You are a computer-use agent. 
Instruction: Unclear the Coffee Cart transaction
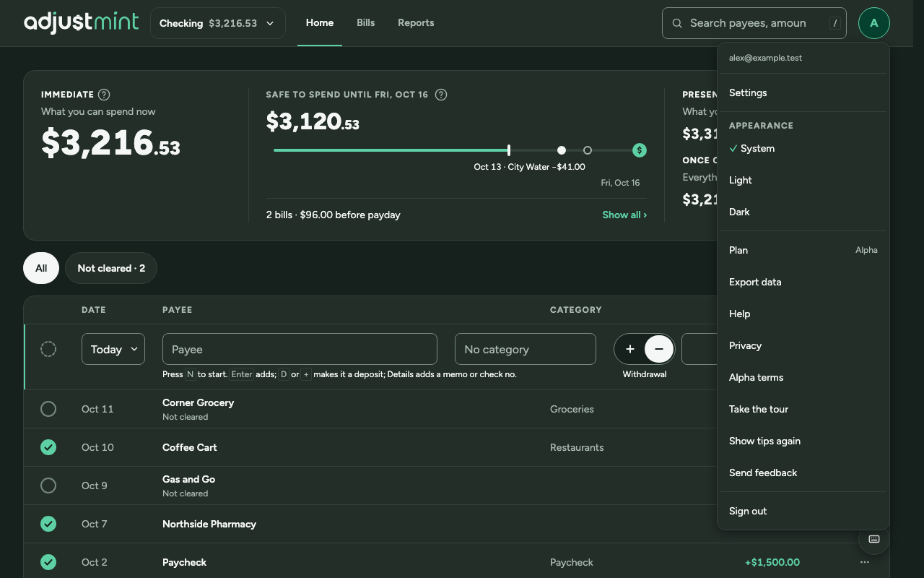coord(48,447)
